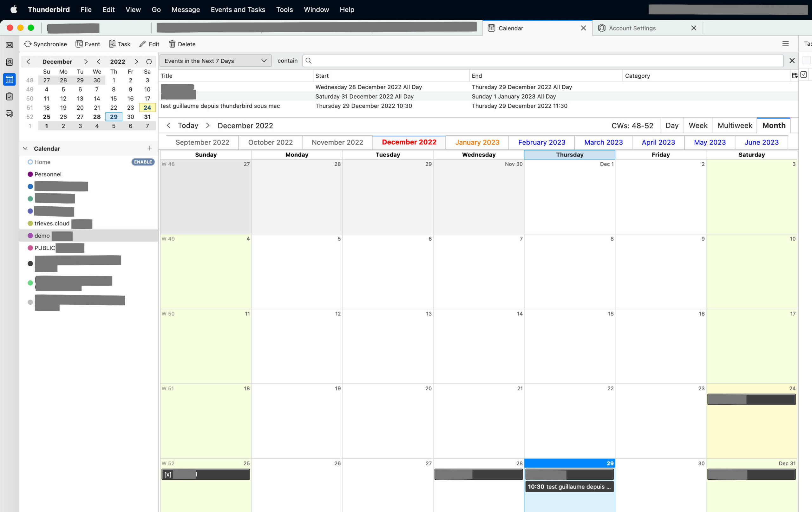Viewport: 812px width, 512px height.
Task: Click the go-to-today circle in mini calendar
Action: coord(149,62)
